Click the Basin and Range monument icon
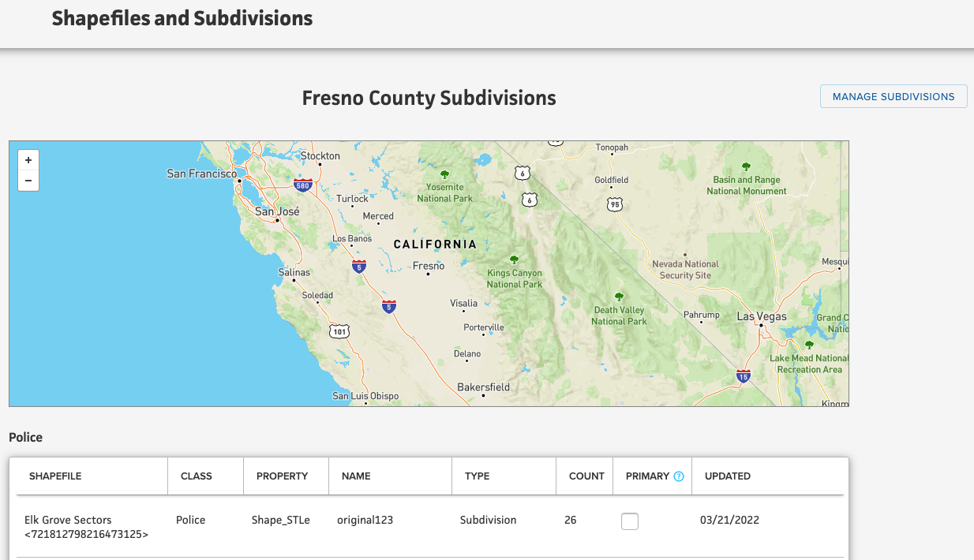The width and height of the screenshot is (974, 560). [746, 167]
